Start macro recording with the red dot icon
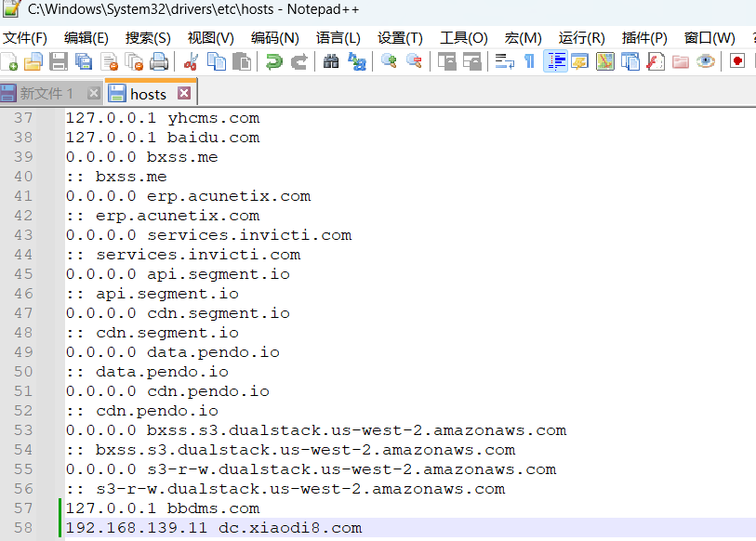Viewport: 756px width, 541px height. [x=737, y=61]
